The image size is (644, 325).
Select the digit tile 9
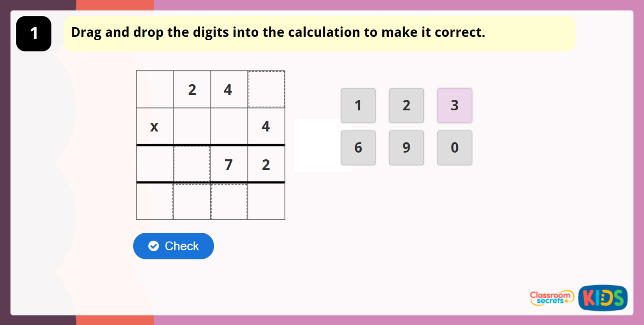click(406, 148)
